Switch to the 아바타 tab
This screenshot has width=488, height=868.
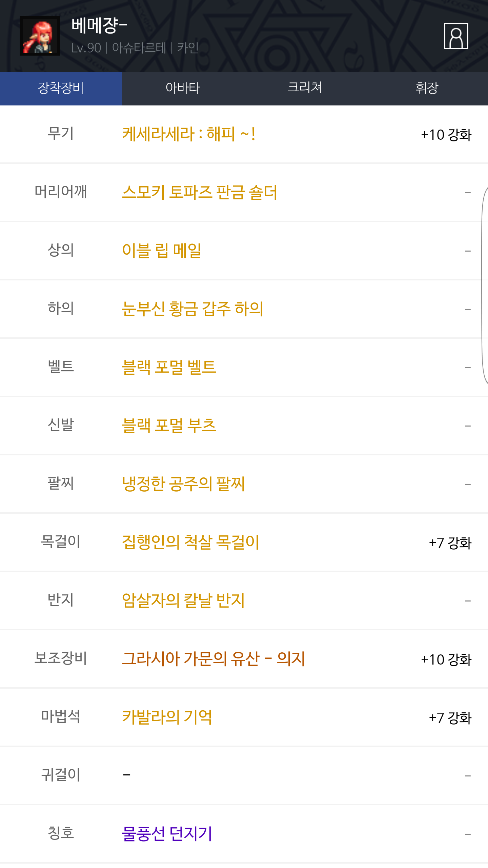183,88
